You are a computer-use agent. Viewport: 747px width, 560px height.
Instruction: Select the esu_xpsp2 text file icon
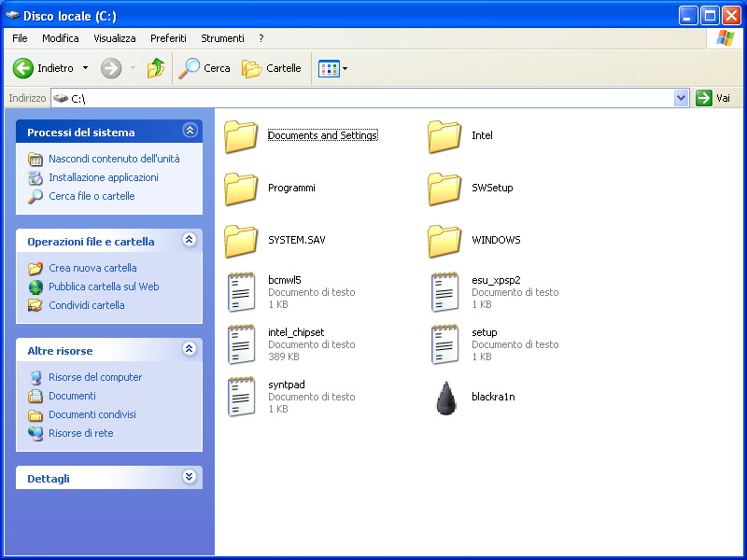point(445,292)
